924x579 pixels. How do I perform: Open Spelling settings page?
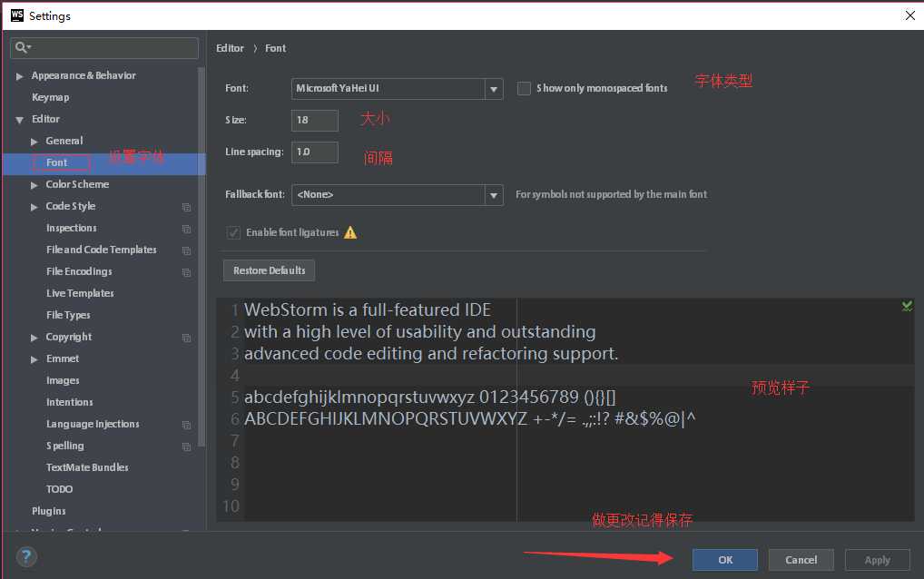click(64, 446)
